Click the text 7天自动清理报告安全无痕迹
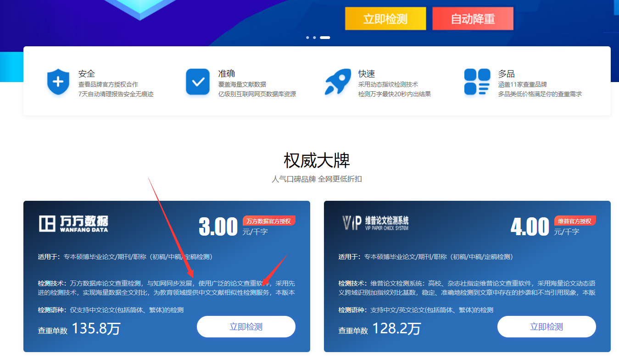 (116, 94)
